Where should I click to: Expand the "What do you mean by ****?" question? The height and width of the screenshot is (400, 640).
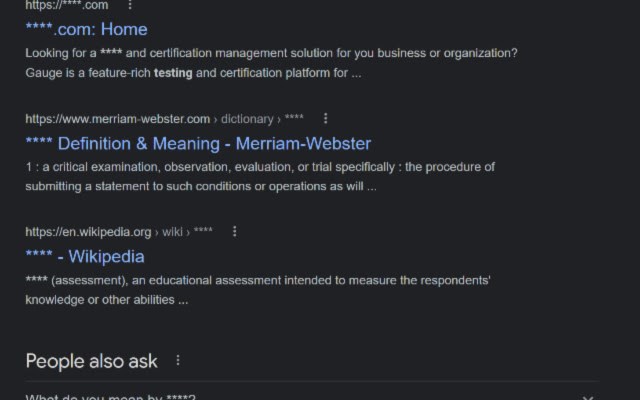pos(110,397)
